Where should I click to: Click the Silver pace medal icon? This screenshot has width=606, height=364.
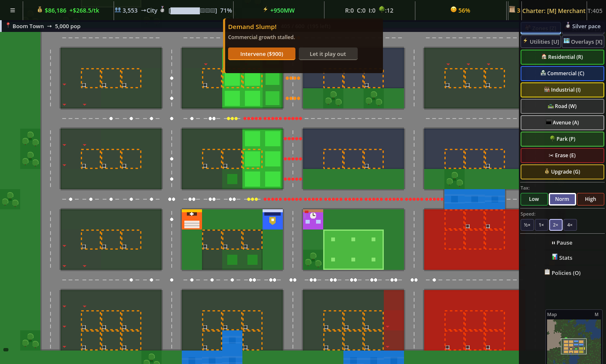(568, 26)
